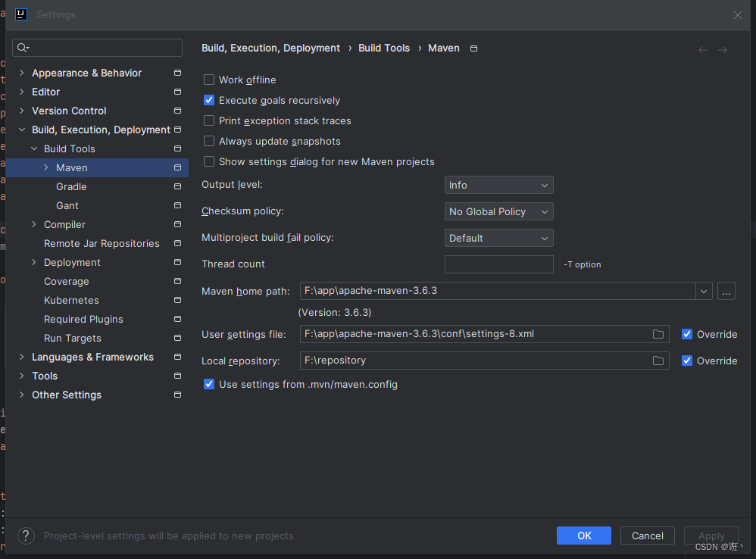Click the Apply button
Screen dimensions: 756x559
(x=711, y=536)
